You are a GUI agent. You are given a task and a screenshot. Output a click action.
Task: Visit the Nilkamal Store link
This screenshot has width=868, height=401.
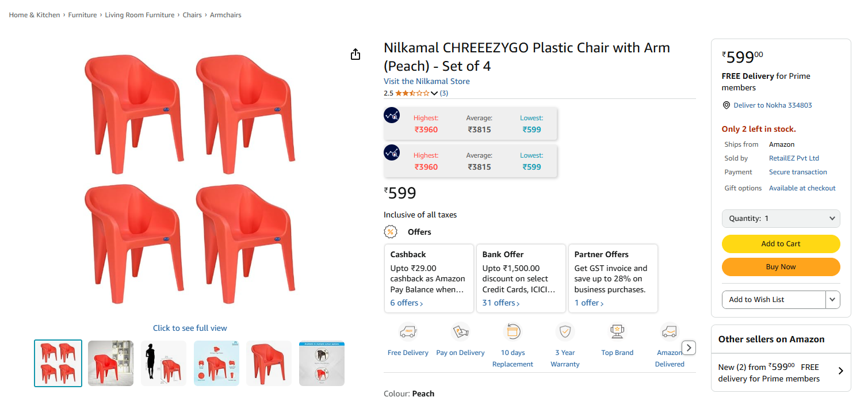click(x=427, y=81)
